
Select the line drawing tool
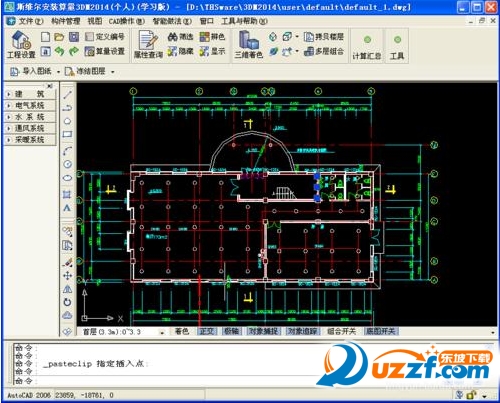(x=67, y=95)
